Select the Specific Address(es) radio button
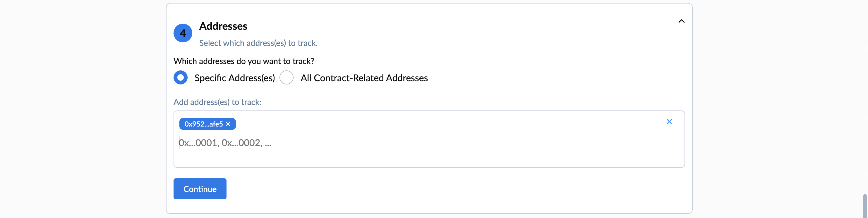The image size is (868, 218). point(181,78)
